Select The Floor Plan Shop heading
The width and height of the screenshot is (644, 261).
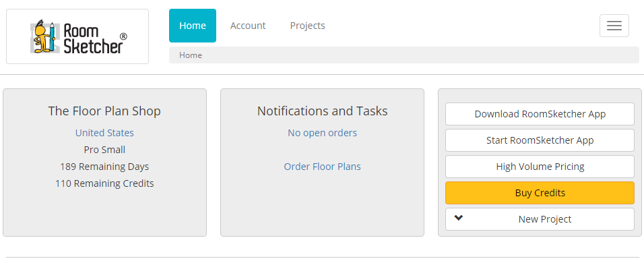(x=104, y=111)
